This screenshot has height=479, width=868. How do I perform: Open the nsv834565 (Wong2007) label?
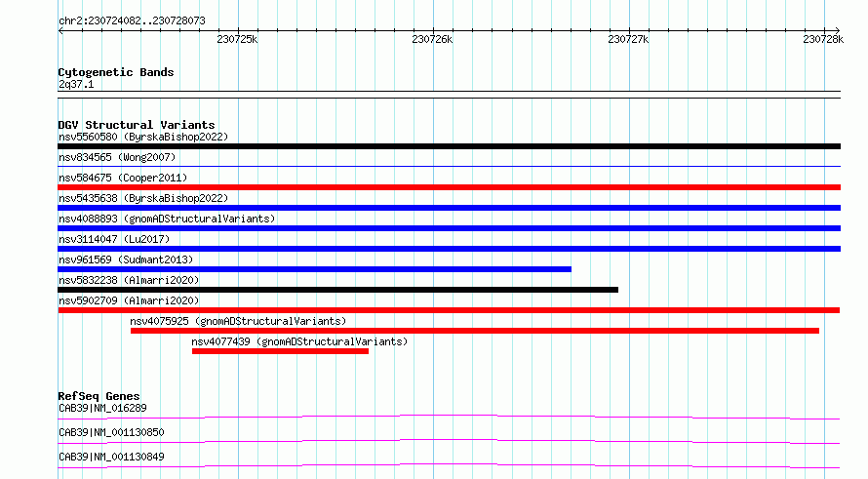[x=117, y=157]
